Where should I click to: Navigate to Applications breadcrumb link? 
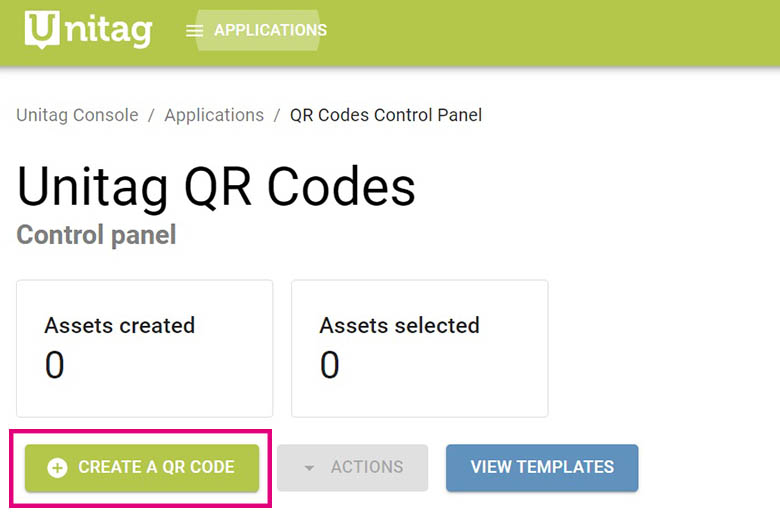[214, 115]
